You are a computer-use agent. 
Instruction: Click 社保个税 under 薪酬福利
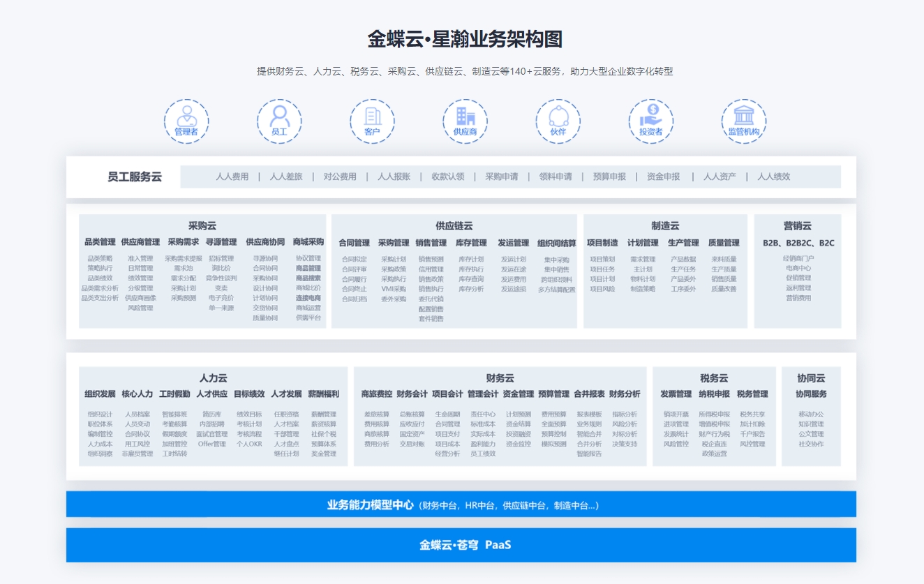323,433
